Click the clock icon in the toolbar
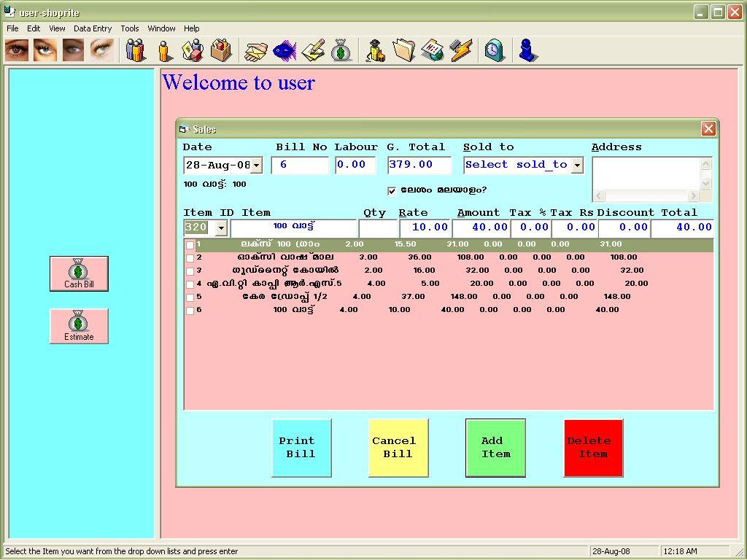Viewport: 747px width, 560px height. [x=495, y=50]
